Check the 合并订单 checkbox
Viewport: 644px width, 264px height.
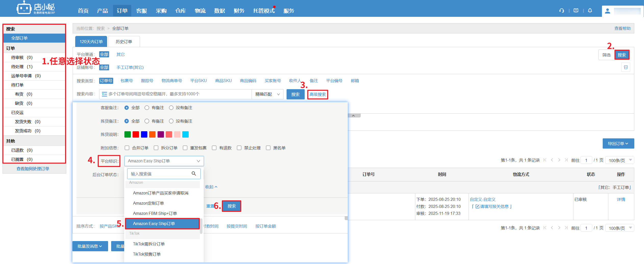(x=127, y=148)
